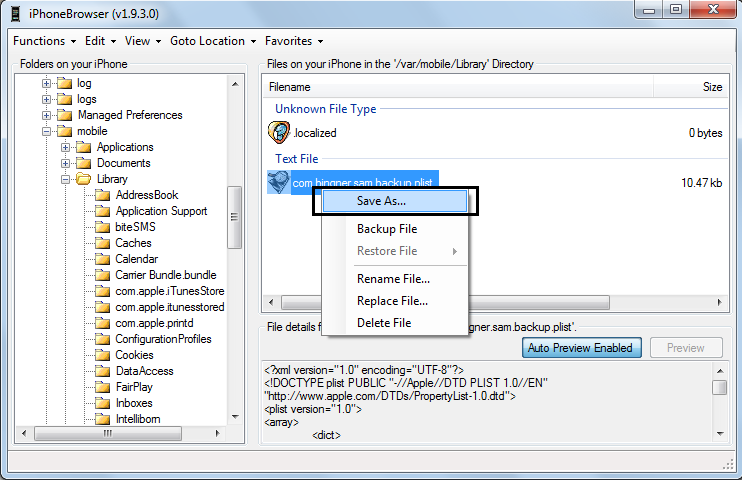Open the Goto Location menu
The image size is (742, 480).
(x=213, y=41)
